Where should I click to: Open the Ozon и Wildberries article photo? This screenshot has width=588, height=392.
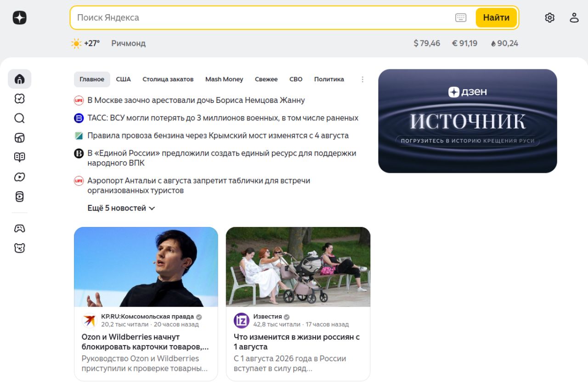pyautogui.click(x=146, y=267)
